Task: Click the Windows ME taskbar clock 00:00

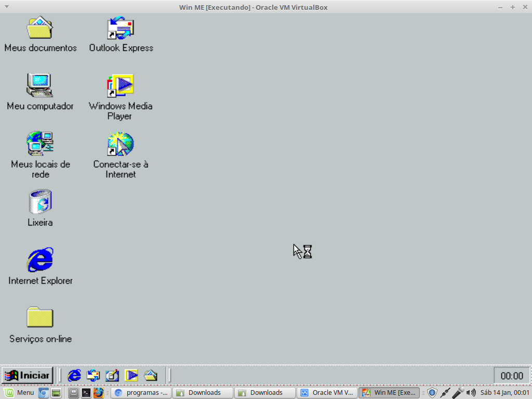Action: pyautogui.click(x=512, y=376)
